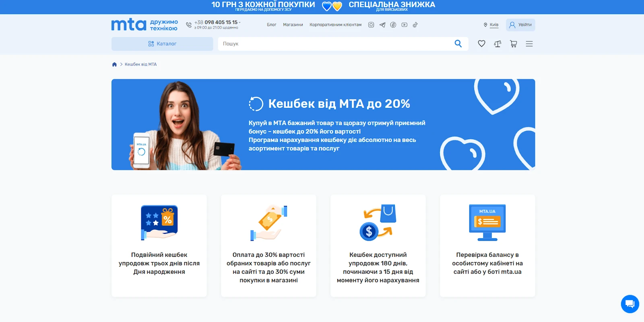Viewport: 644px width, 322px height.
Task: Go to homepage via breadcrumb home icon
Action: [114, 64]
